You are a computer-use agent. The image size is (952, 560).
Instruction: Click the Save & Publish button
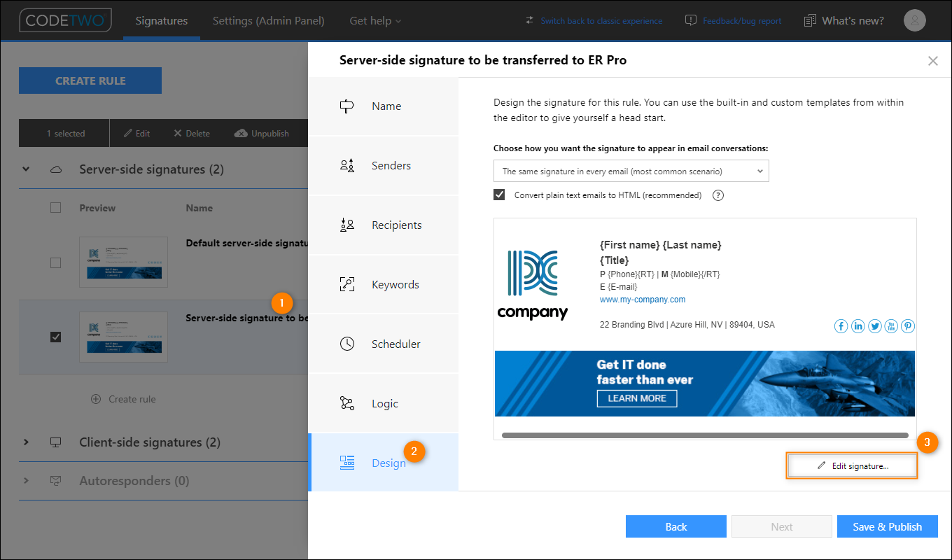pos(887,526)
